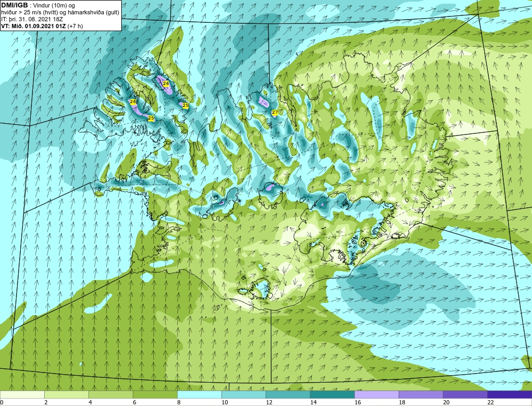Viewport: 532px width, 406px height.
Task: Click the yellow gust label reading 27
Action: click(275, 112)
